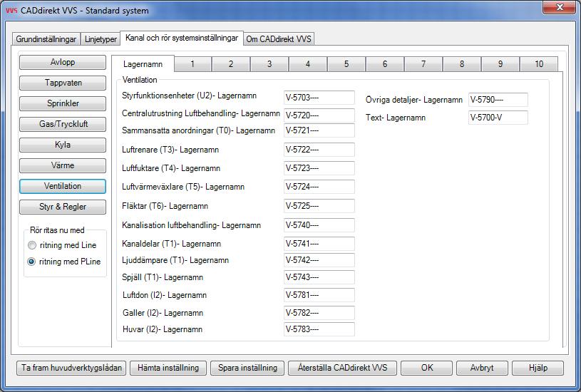Screen dimensions: 581x392
Task: Open the Kyla system settings
Action: [63, 145]
